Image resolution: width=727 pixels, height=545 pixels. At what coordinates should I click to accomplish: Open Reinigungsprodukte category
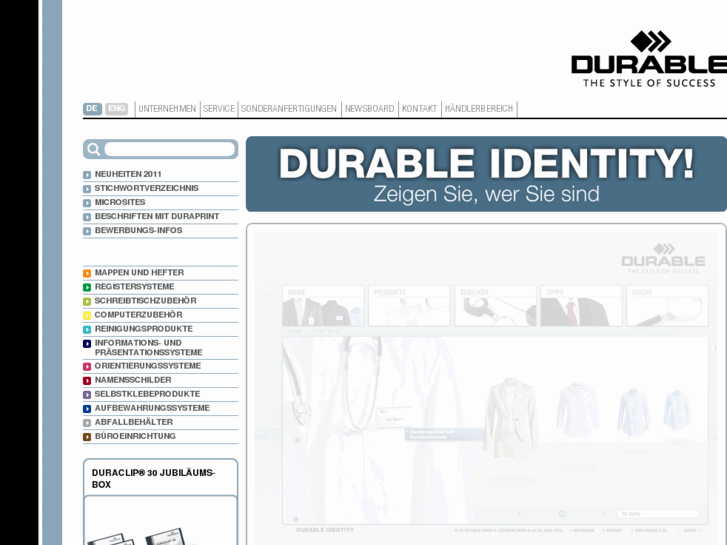(144, 329)
